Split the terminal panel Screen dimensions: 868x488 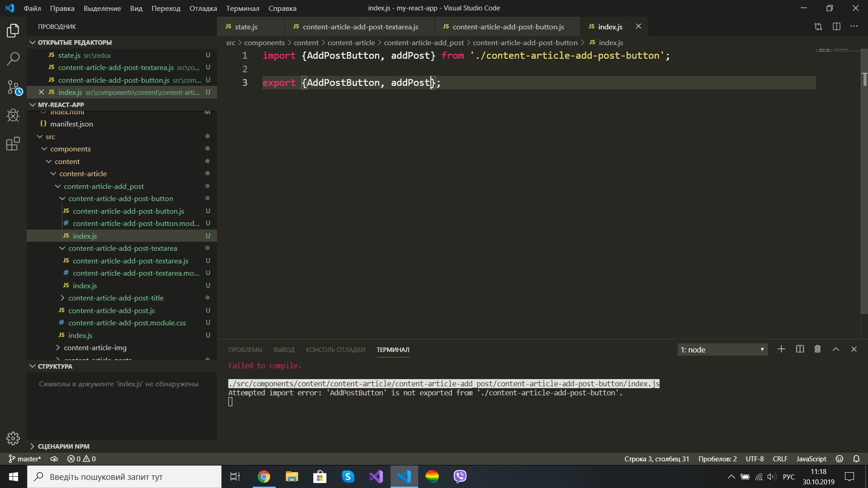click(x=800, y=349)
